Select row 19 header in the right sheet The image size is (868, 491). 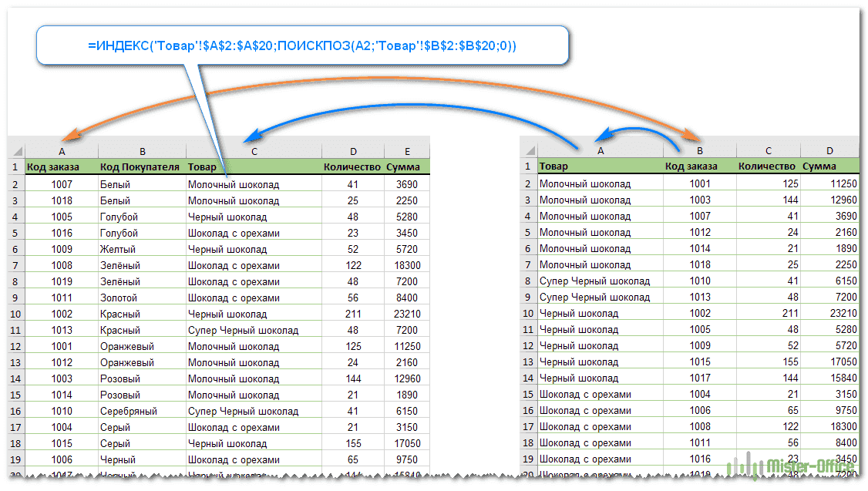point(528,459)
